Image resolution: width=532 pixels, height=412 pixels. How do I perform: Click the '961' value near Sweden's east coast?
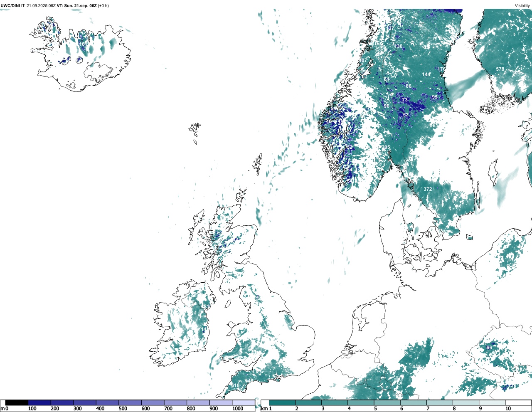(x=433, y=126)
